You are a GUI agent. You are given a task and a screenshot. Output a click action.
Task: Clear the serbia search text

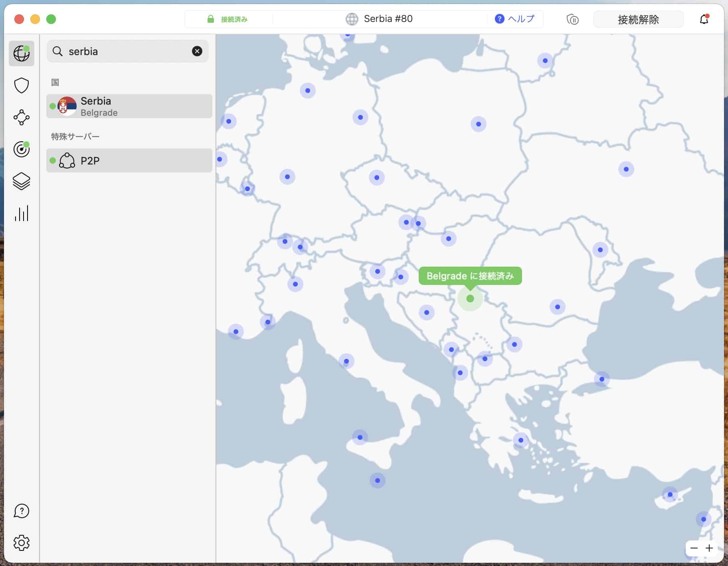pos(197,51)
